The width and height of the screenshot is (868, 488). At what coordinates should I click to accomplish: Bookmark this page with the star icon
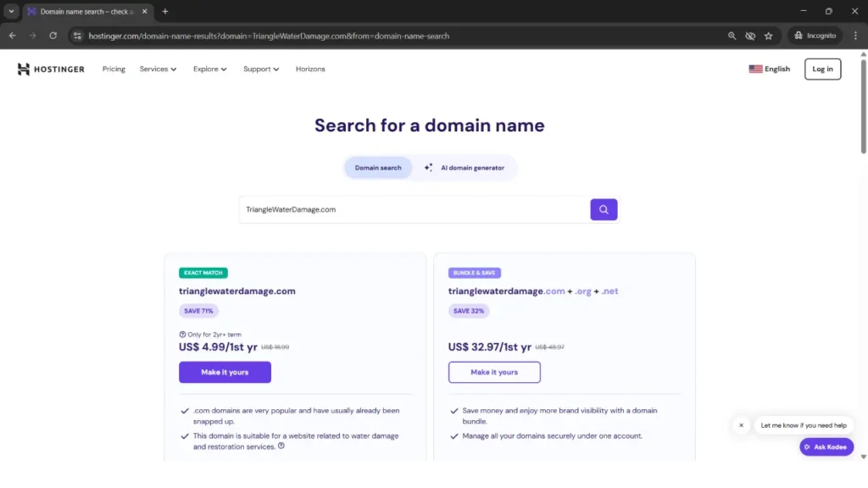[x=768, y=36]
